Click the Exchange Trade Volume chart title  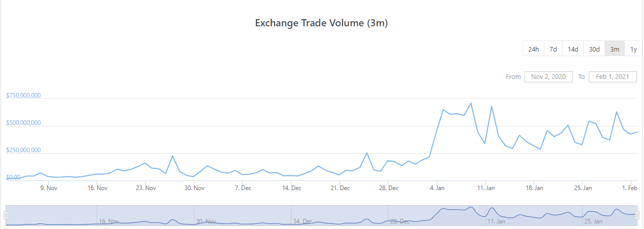(321, 23)
